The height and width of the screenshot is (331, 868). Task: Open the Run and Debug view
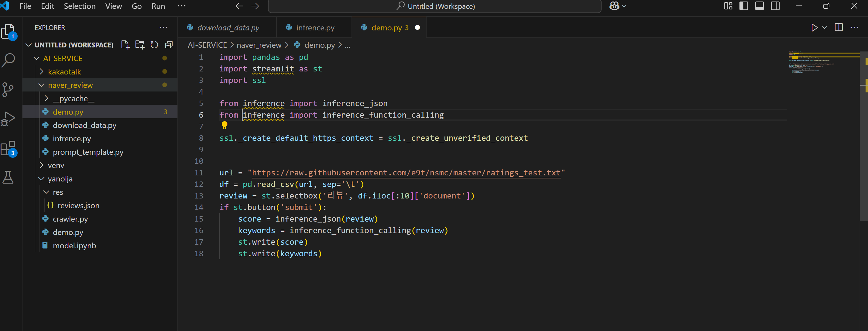pyautogui.click(x=8, y=119)
